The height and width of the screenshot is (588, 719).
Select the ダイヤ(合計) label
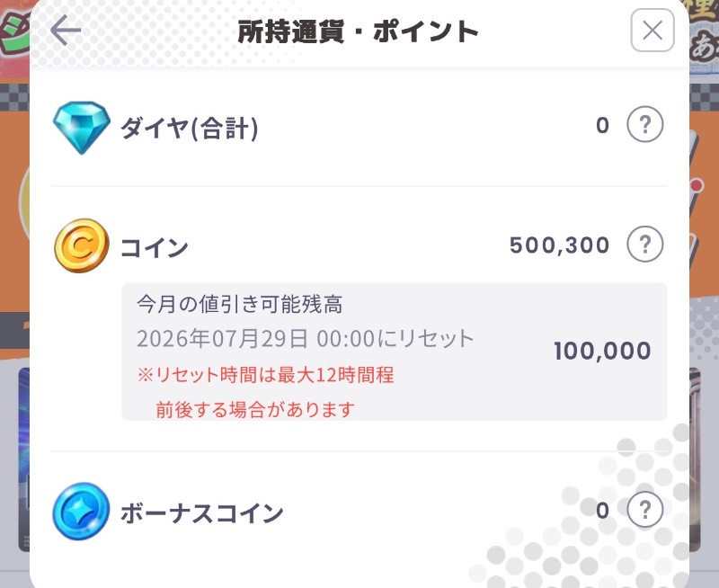[x=190, y=128]
